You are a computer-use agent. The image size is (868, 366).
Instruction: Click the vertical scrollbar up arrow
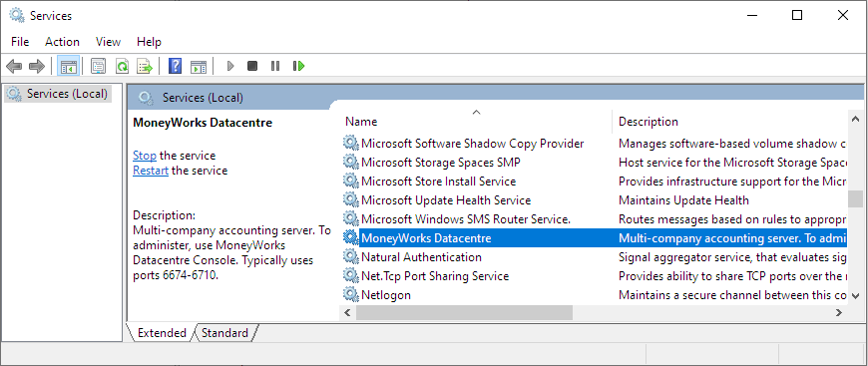(855, 119)
